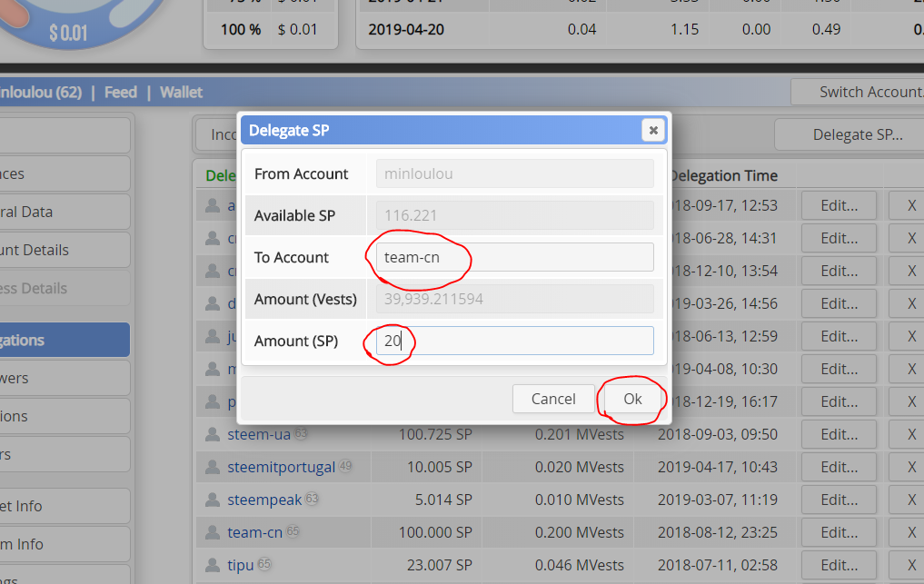Confirm delegation with the Ok button

tap(632, 399)
